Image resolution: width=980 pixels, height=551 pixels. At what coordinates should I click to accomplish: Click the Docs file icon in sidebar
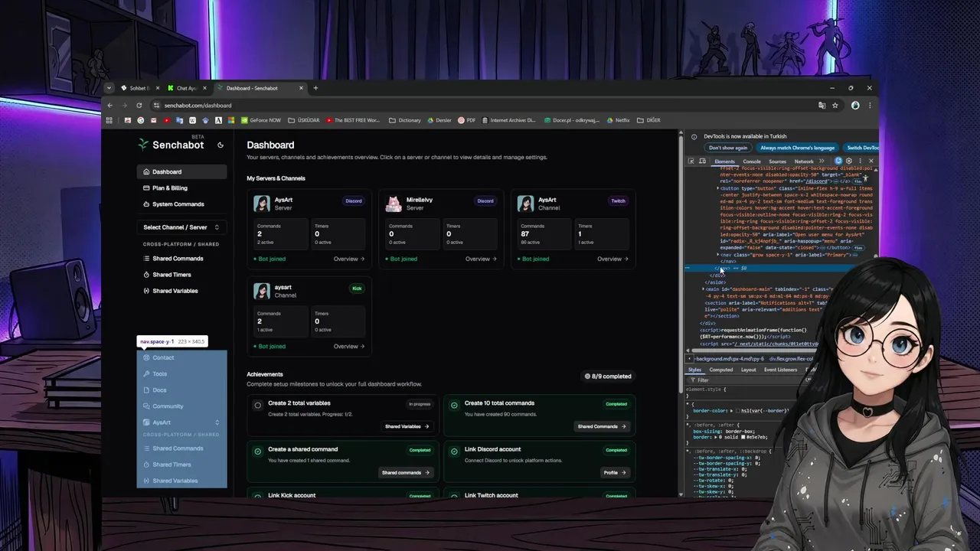[x=146, y=390]
